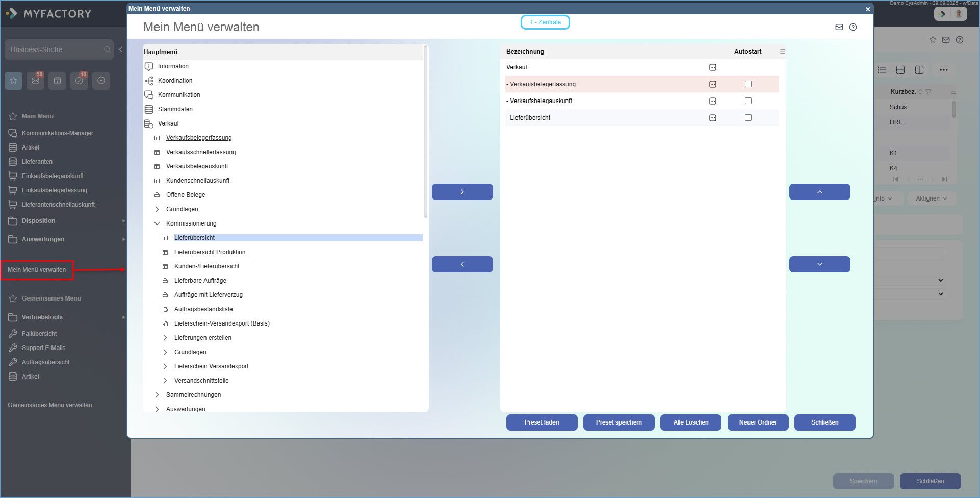Open the Aktionen dropdown in the background window
The image size is (980, 498).
click(x=931, y=198)
